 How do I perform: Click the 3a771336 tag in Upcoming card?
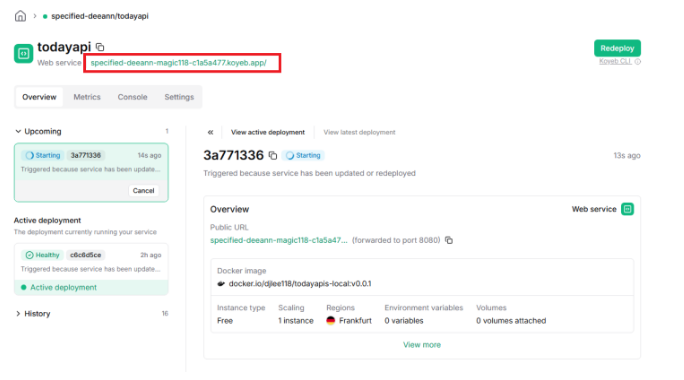pos(86,155)
